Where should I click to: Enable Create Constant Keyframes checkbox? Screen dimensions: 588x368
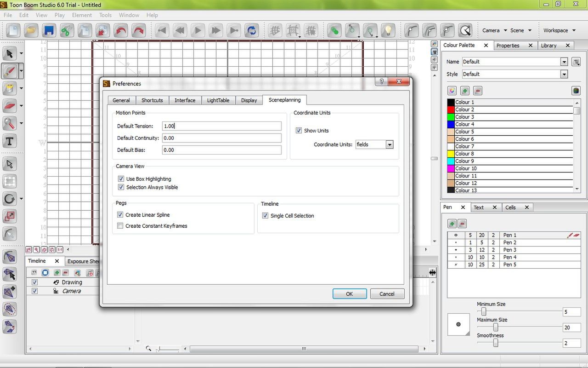120,226
